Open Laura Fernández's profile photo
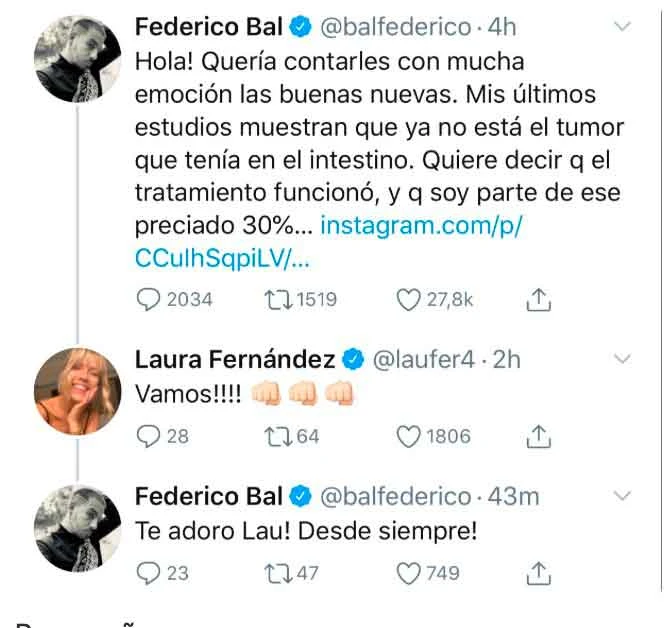The width and height of the screenshot is (664, 628). pos(71,387)
